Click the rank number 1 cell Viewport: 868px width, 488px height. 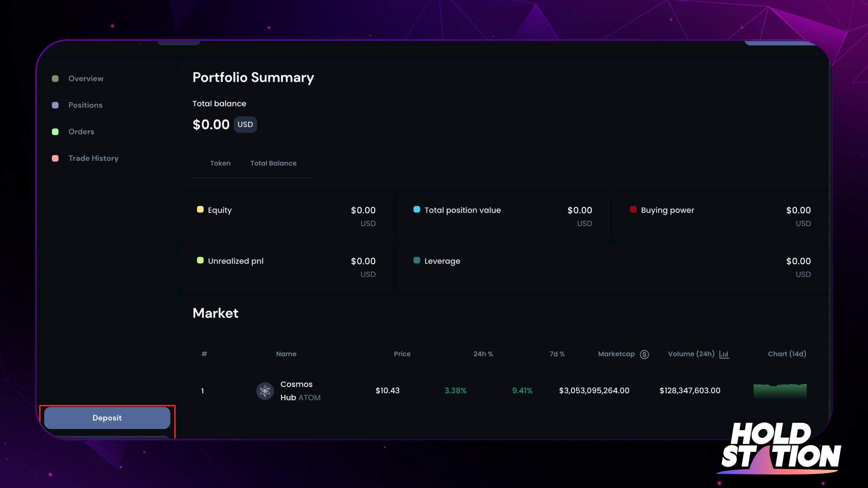pyautogui.click(x=203, y=391)
